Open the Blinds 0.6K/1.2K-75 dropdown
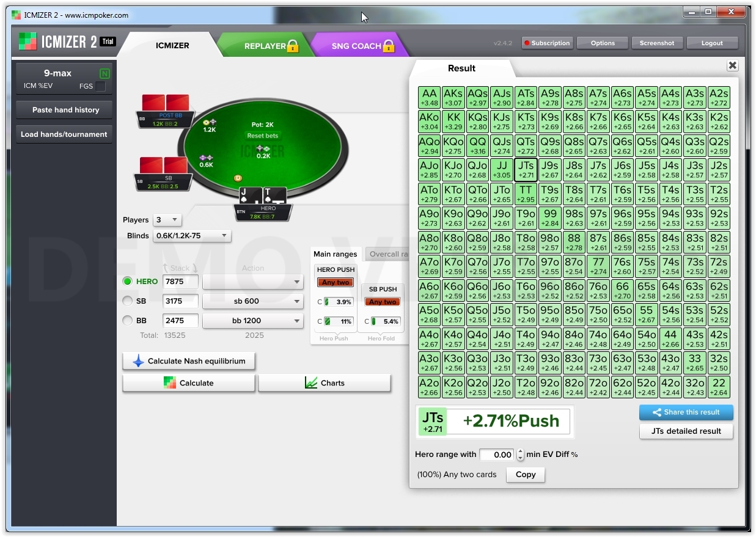The width and height of the screenshot is (756, 537). point(192,236)
